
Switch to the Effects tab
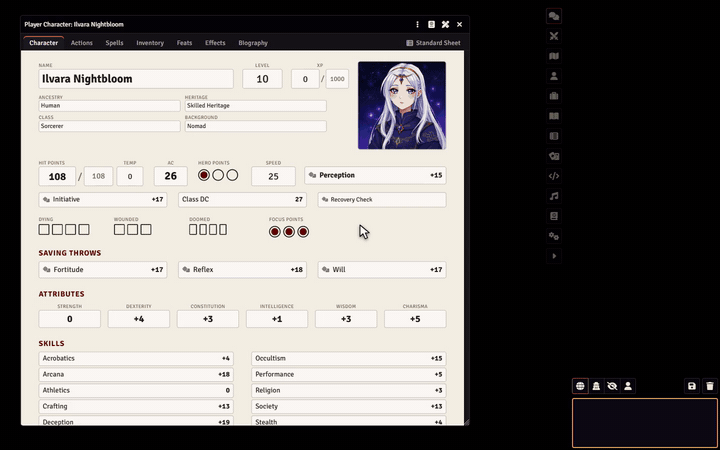pyautogui.click(x=215, y=43)
